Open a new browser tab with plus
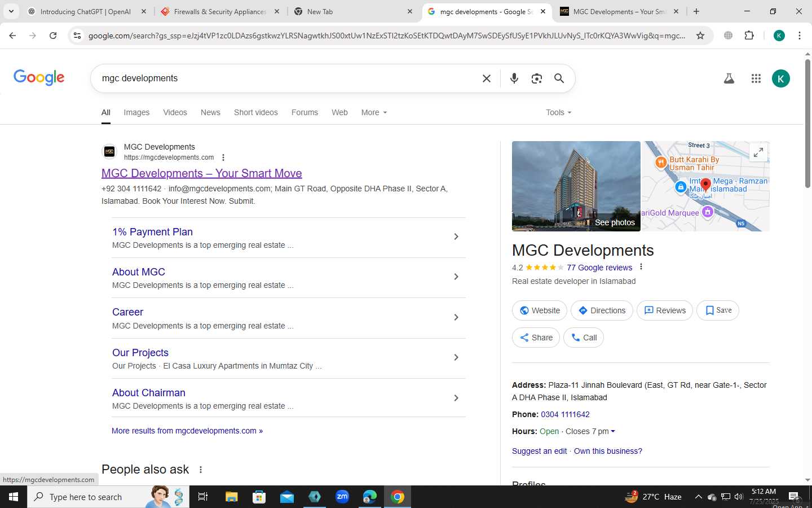Viewport: 812px width, 508px height. 696,11
